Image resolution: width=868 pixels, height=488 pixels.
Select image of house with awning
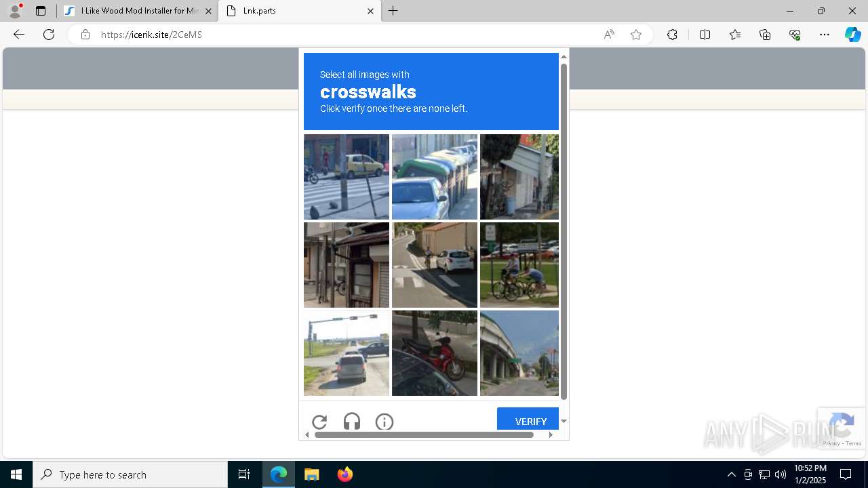click(519, 177)
